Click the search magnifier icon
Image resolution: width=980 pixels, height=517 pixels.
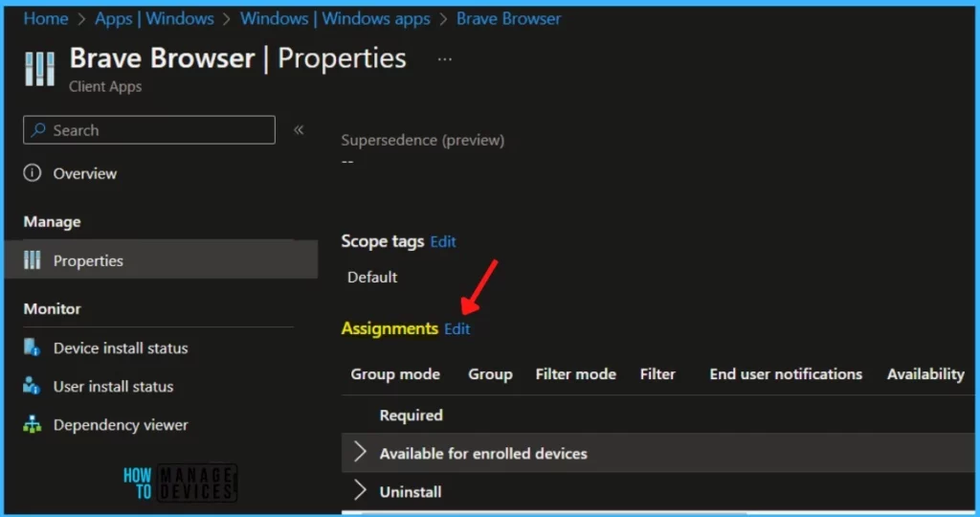[38, 130]
